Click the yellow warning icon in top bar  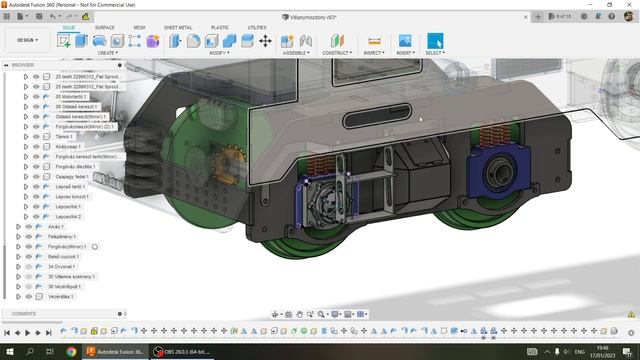[x=85, y=16]
